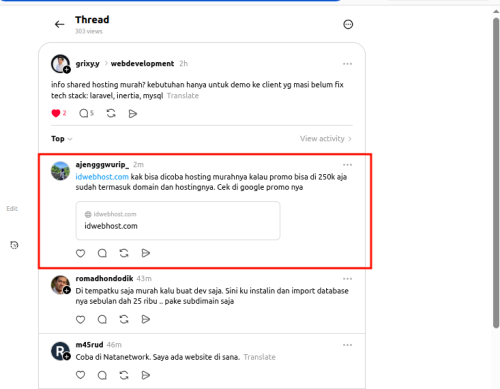This screenshot has height=389, width=500.
Task: Click the Edit label in left margin
Action: pyautogui.click(x=12, y=209)
